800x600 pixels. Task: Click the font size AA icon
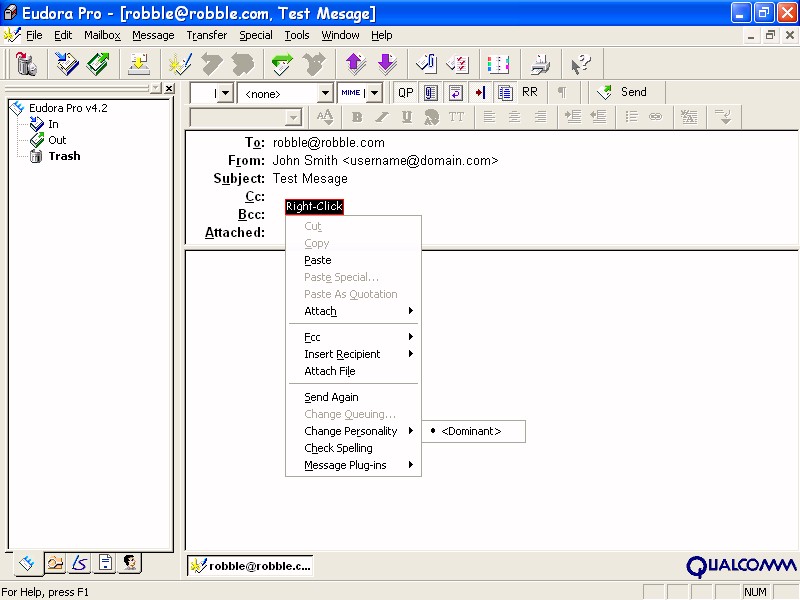pos(325,117)
